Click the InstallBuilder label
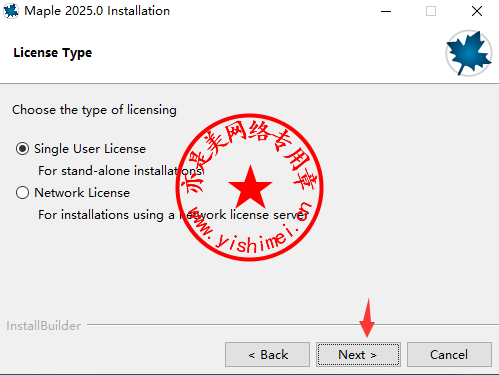 44,326
